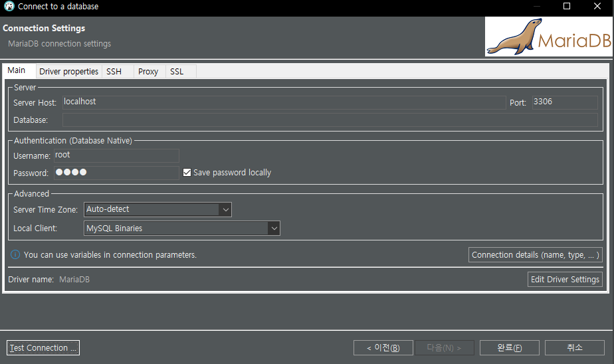
Task: Toggle Save password locally checkbox
Action: tap(187, 173)
